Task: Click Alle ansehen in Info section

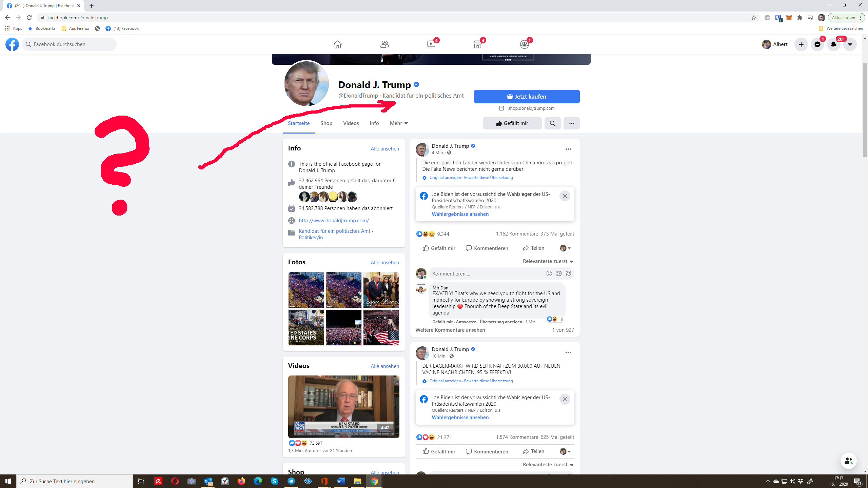Action: pyautogui.click(x=385, y=149)
